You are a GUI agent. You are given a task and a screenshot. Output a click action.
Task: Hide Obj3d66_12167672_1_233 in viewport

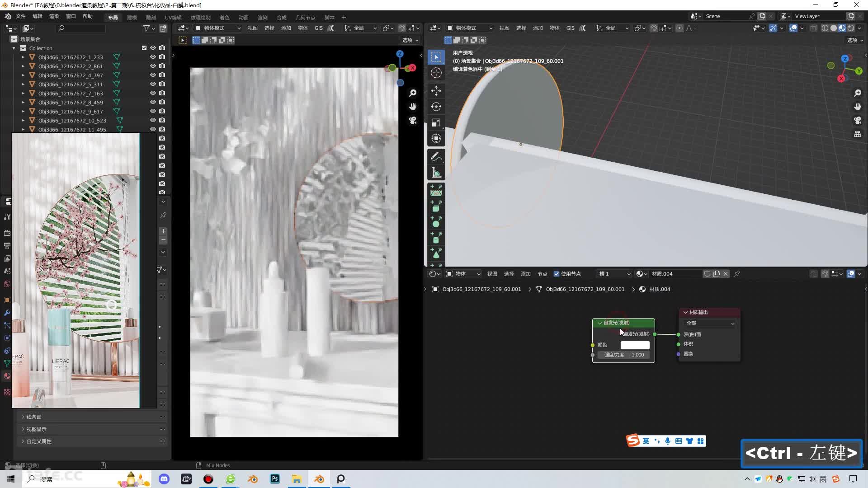(153, 57)
